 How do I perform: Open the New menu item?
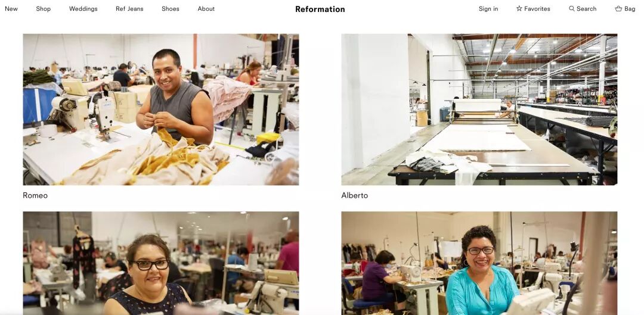11,8
